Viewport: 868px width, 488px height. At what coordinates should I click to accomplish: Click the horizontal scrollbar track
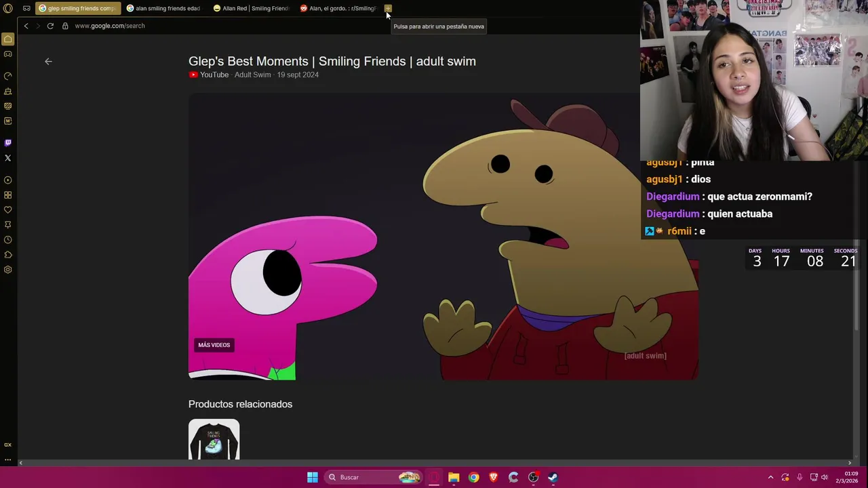click(435, 463)
